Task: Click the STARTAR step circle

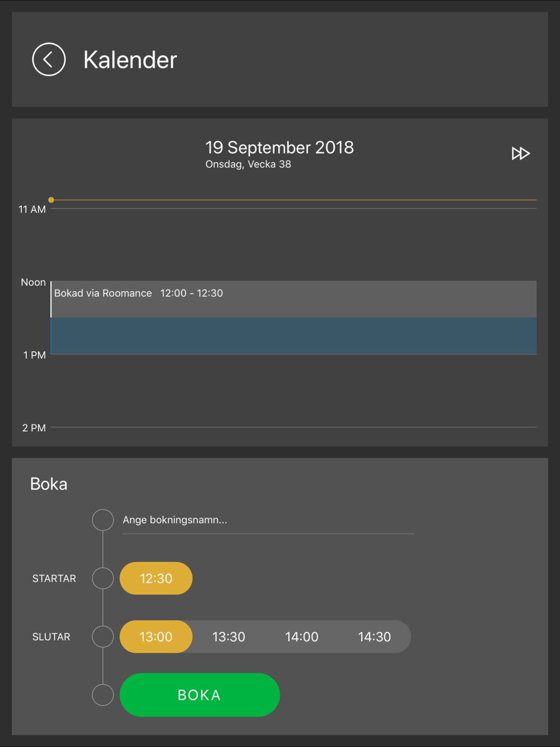Action: [103, 578]
